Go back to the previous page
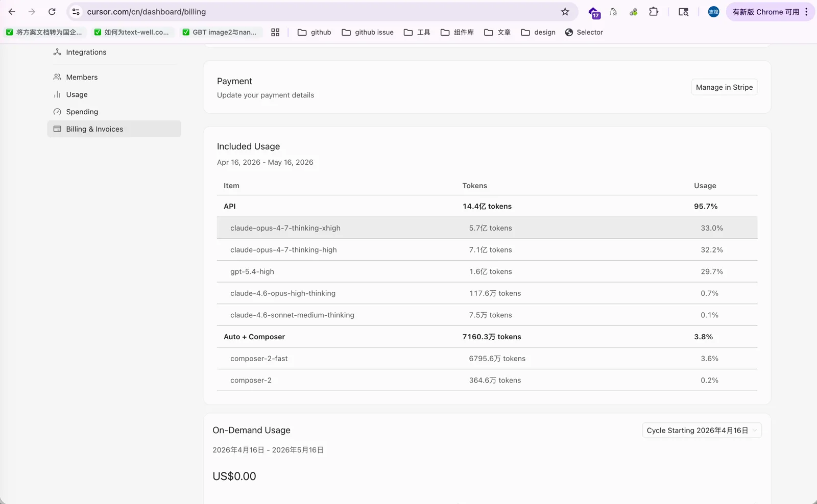817x504 pixels. coord(12,12)
